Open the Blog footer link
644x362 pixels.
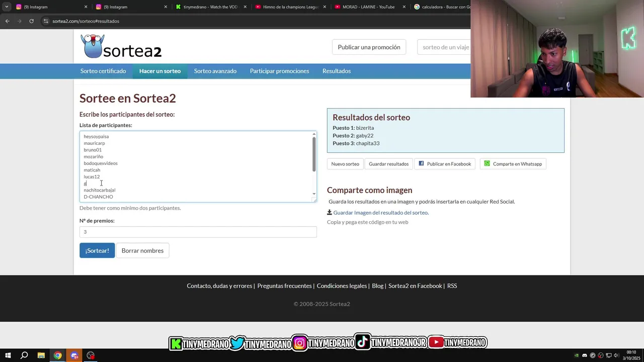[x=377, y=286]
